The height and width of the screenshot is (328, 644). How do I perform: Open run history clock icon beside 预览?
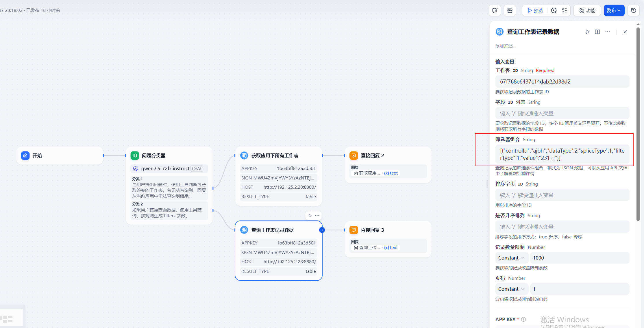[x=554, y=10]
